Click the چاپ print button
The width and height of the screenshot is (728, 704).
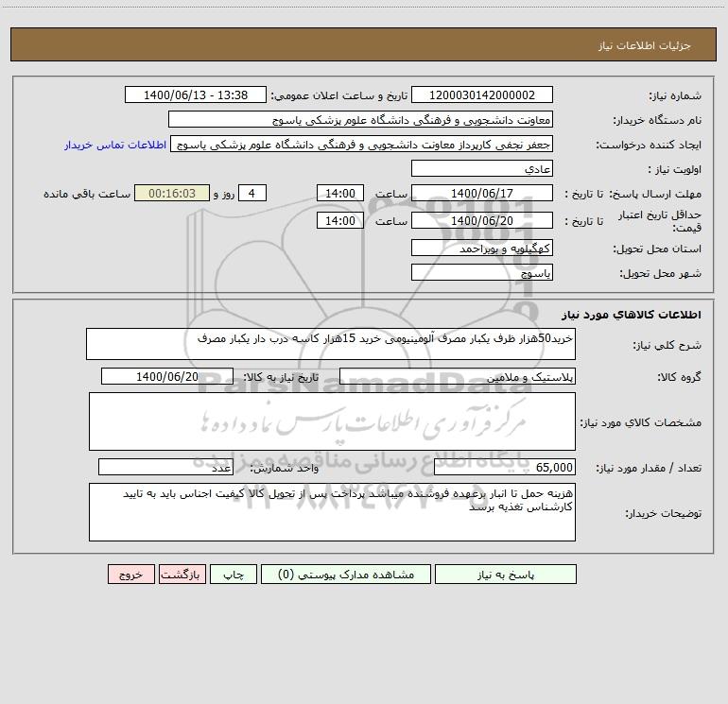coord(234,575)
